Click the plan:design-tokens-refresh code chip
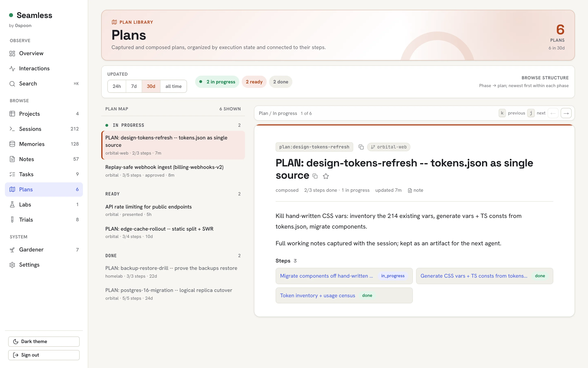Image resolution: width=588 pixels, height=368 pixels. 314,147
